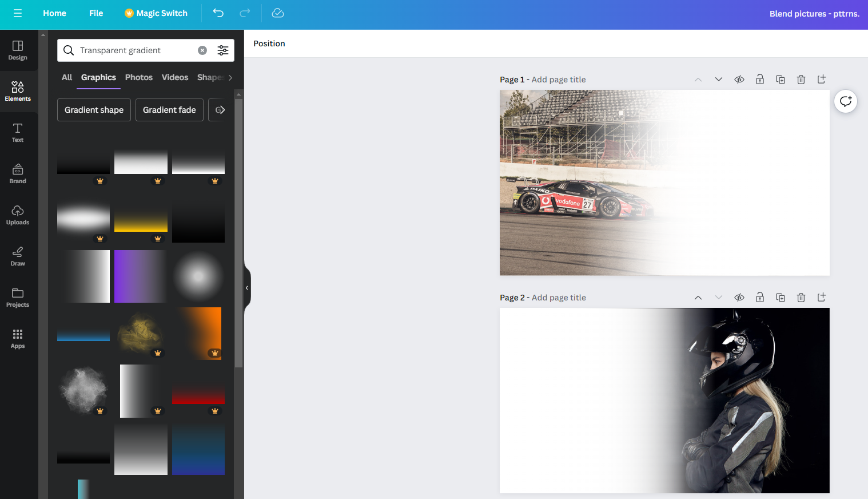Clear the Transparent gradient search text
The image size is (868, 499).
[202, 50]
